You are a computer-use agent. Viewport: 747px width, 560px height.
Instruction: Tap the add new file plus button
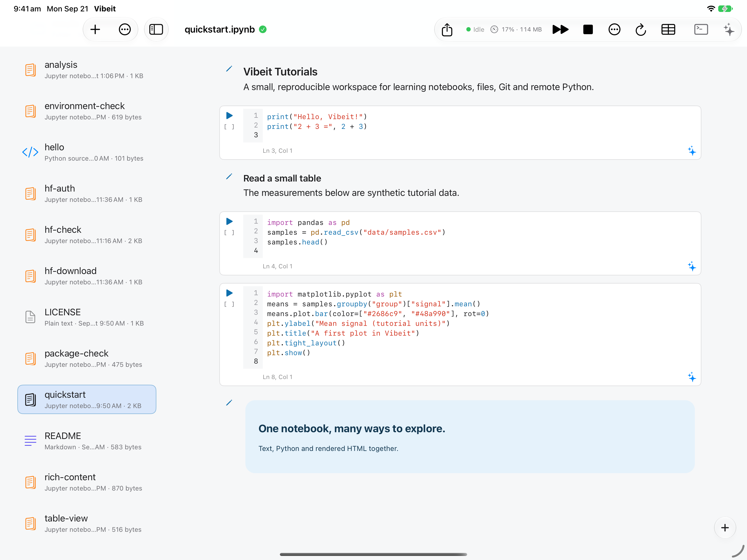coord(95,29)
